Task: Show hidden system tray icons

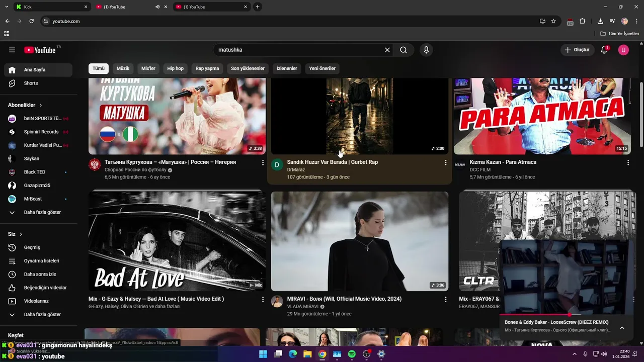Action: [x=575, y=354]
